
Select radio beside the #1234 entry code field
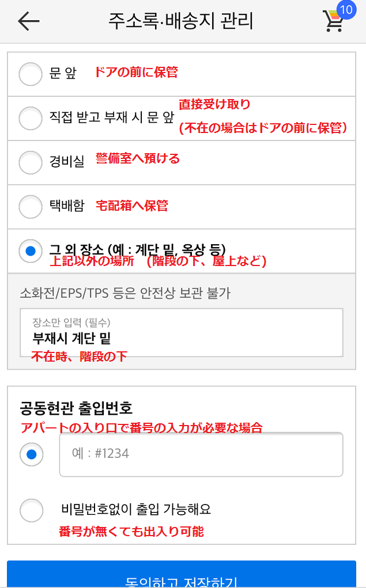[32, 454]
